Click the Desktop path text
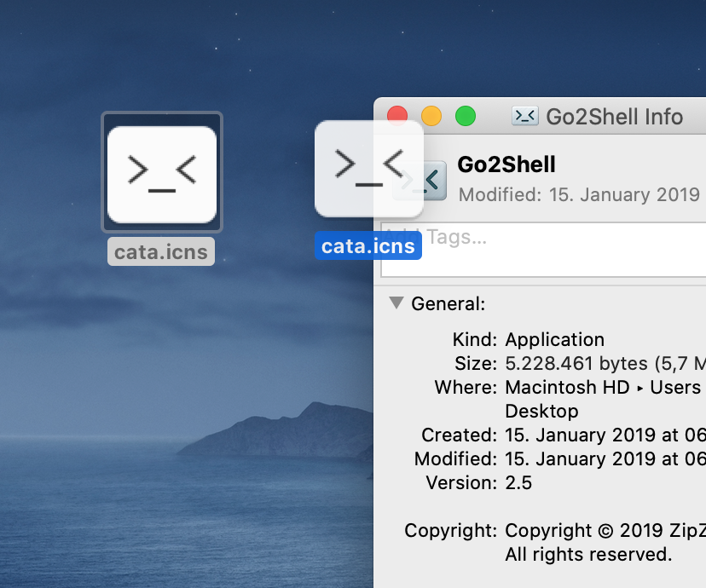This screenshot has width=706, height=588. [541, 412]
